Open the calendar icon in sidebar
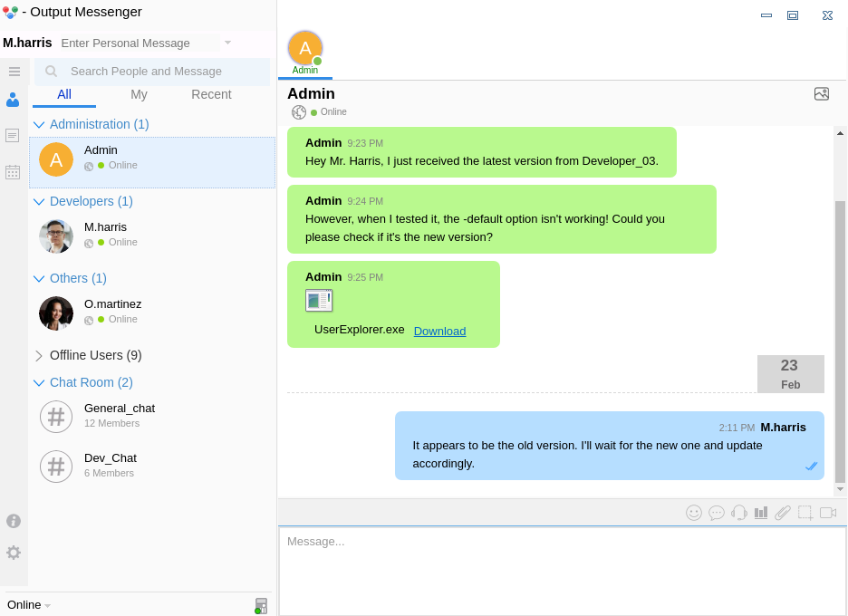This screenshot has width=848, height=616. point(13,172)
